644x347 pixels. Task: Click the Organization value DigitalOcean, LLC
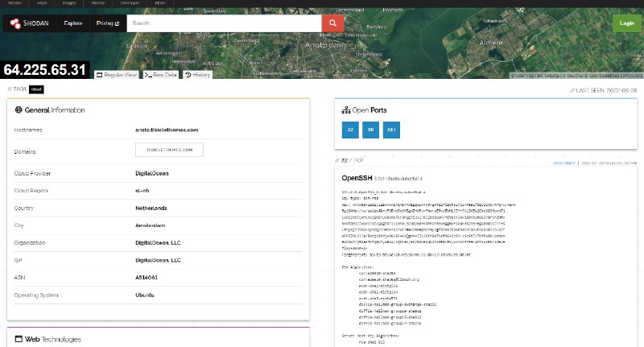pyautogui.click(x=158, y=242)
